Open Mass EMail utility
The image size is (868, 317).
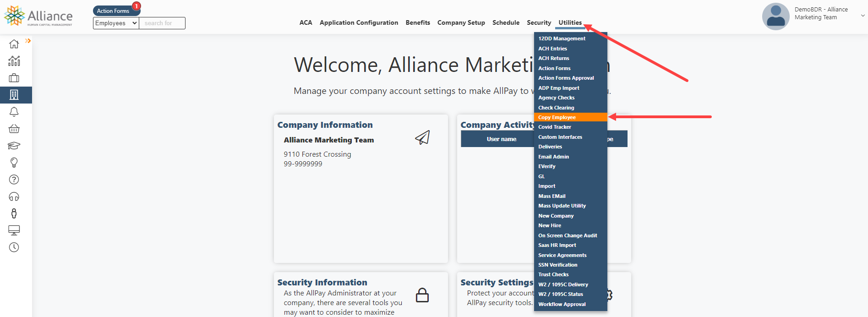point(571,196)
